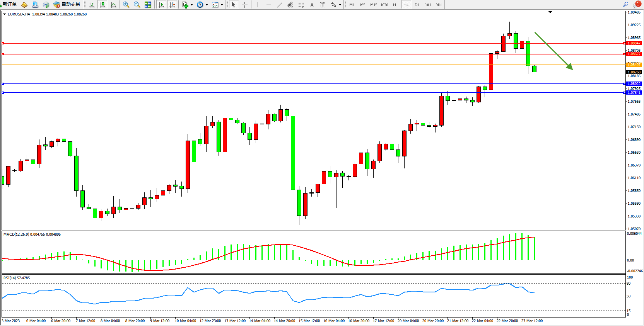644x326 pixels.
Task: Click the zoom in magnifier icon
Action: pos(126,5)
